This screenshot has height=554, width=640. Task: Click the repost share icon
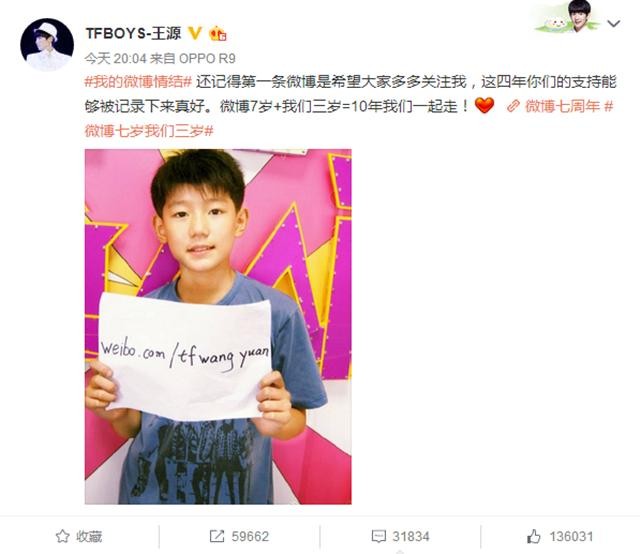tap(216, 536)
